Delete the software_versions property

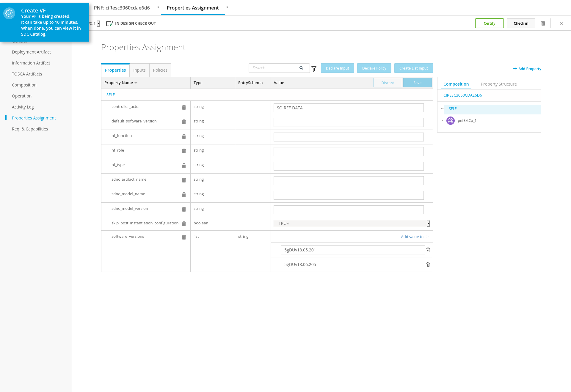tap(184, 237)
